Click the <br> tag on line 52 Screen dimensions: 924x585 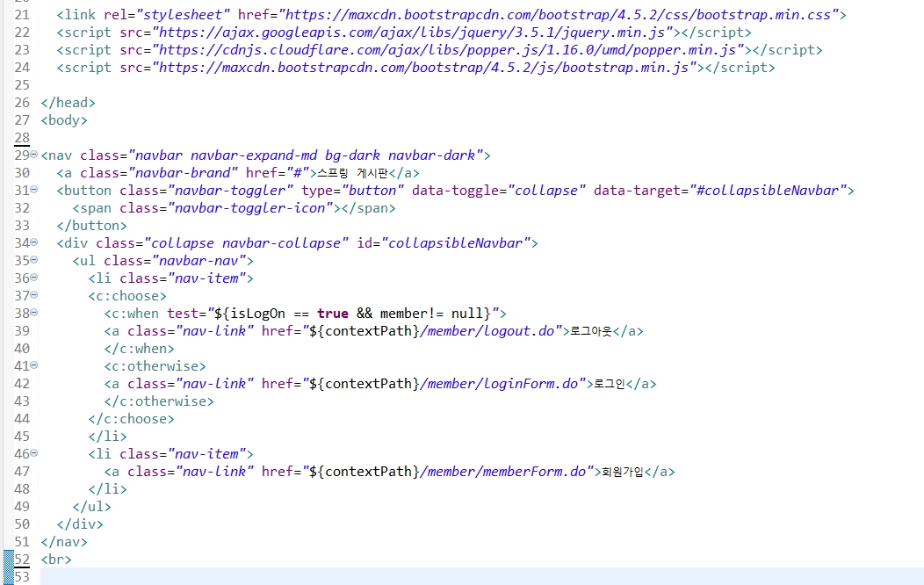click(56, 559)
